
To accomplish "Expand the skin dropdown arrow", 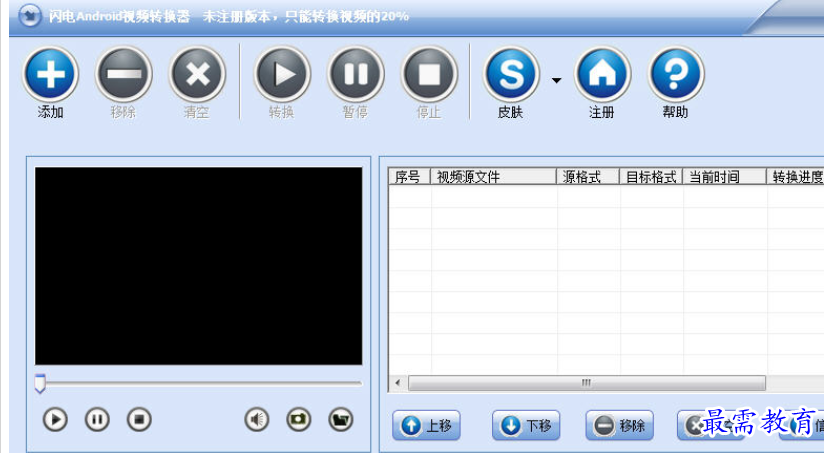I will click(x=557, y=80).
